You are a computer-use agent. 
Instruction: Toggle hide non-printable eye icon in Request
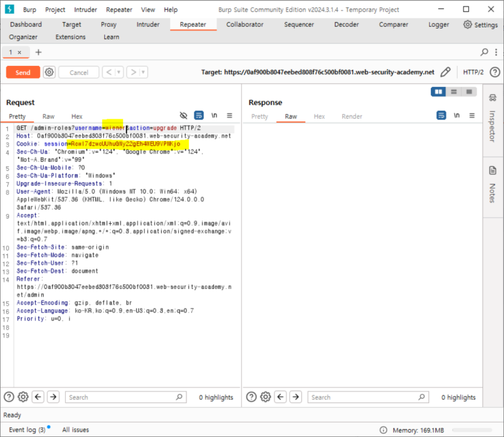[183, 115]
